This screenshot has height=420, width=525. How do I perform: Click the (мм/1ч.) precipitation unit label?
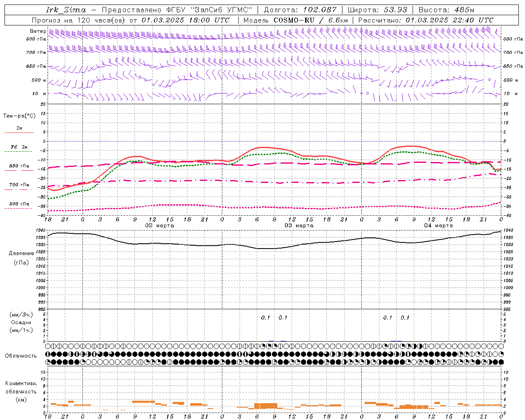(x=21, y=330)
